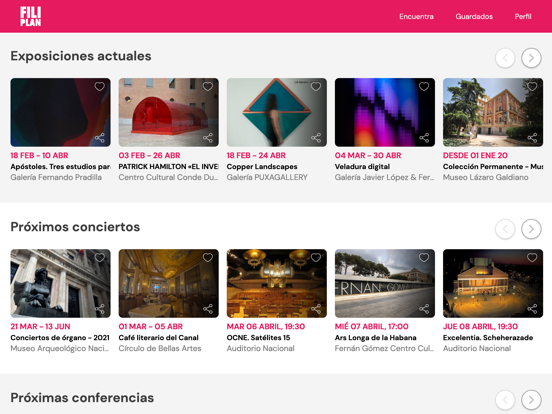Screen dimensions: 552x414
Task: Open Apóstoles dark abstract thumbnail
Action: click(60, 112)
